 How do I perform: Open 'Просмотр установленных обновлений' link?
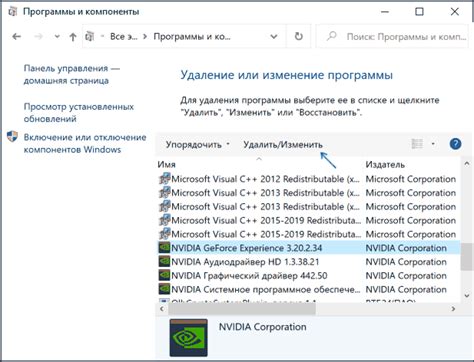click(79, 113)
